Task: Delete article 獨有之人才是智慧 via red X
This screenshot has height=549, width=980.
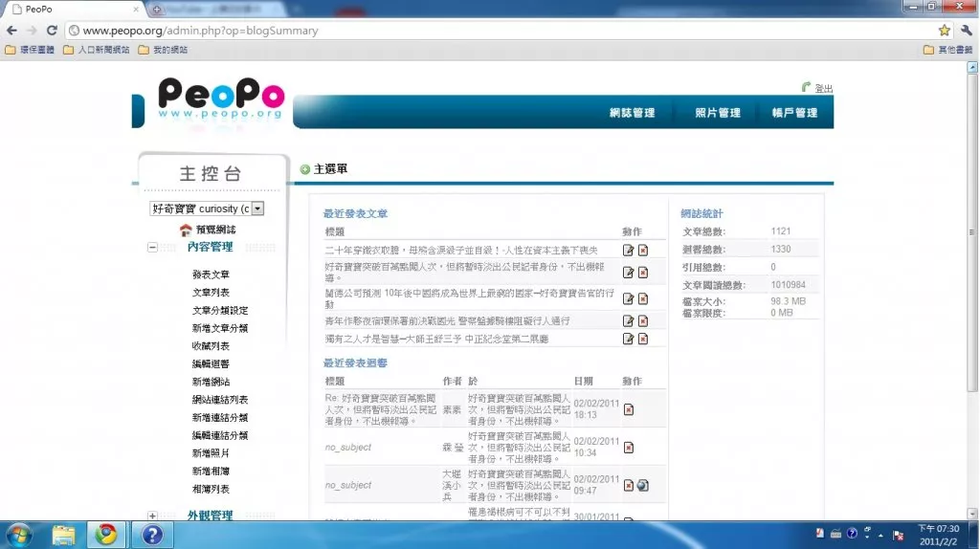Action: tap(642, 340)
